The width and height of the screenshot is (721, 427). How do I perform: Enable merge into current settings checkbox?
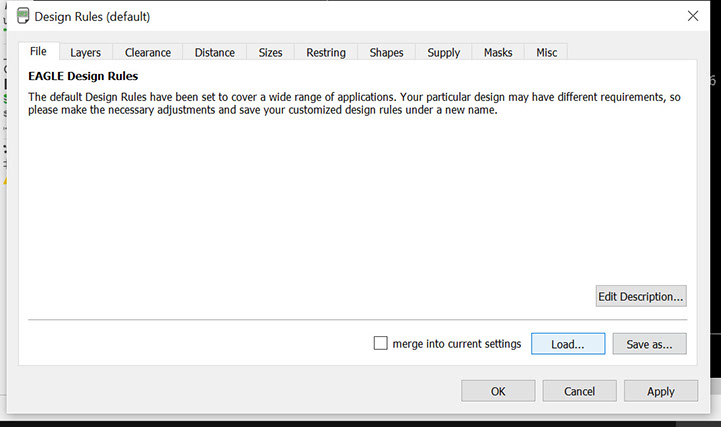380,343
